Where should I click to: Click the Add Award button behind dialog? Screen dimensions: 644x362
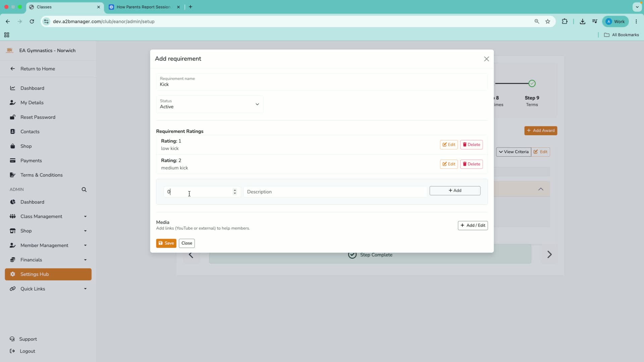click(x=541, y=131)
